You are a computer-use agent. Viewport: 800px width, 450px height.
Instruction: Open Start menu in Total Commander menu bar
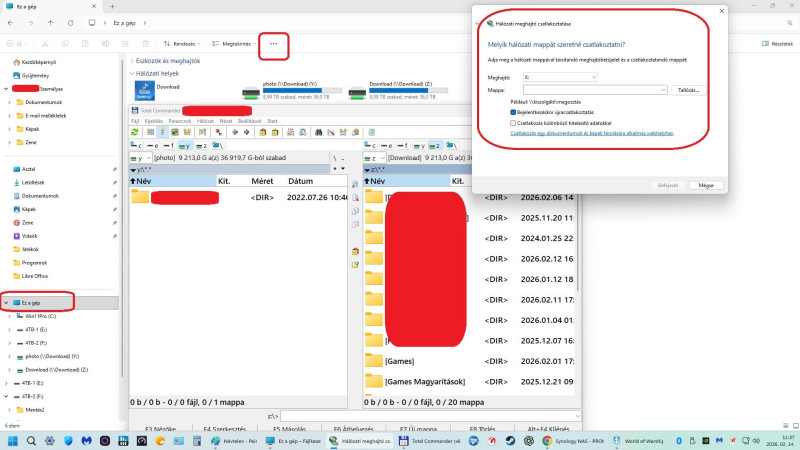(x=272, y=121)
